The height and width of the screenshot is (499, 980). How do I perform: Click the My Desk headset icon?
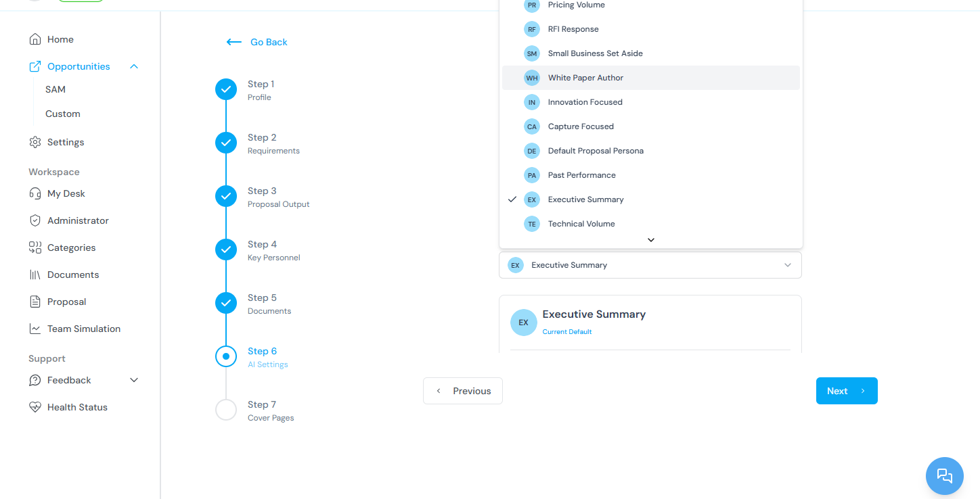tap(35, 193)
